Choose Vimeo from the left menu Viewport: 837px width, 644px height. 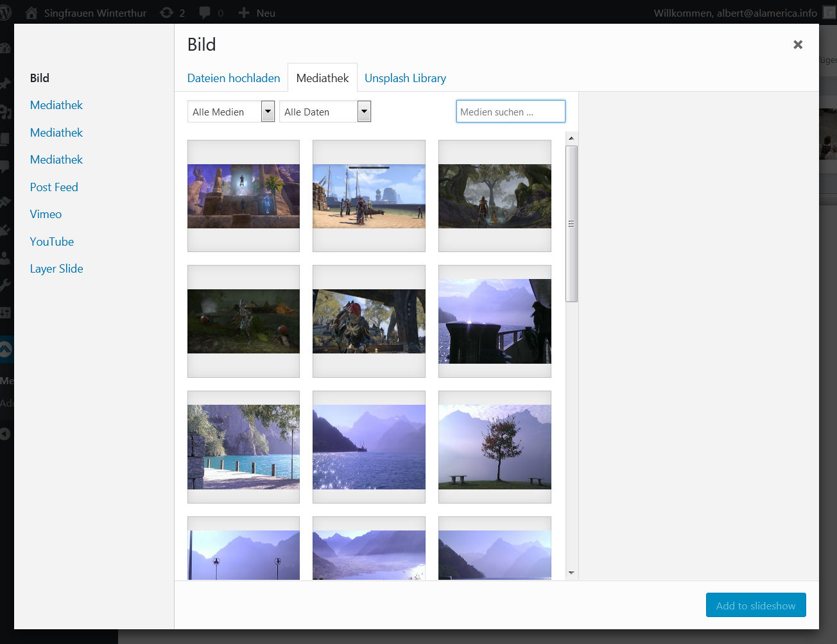click(x=46, y=214)
